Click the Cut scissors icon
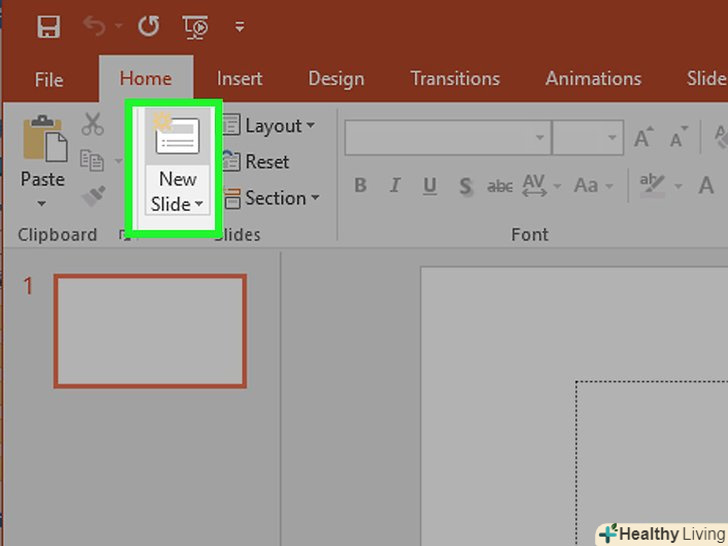 click(93, 125)
